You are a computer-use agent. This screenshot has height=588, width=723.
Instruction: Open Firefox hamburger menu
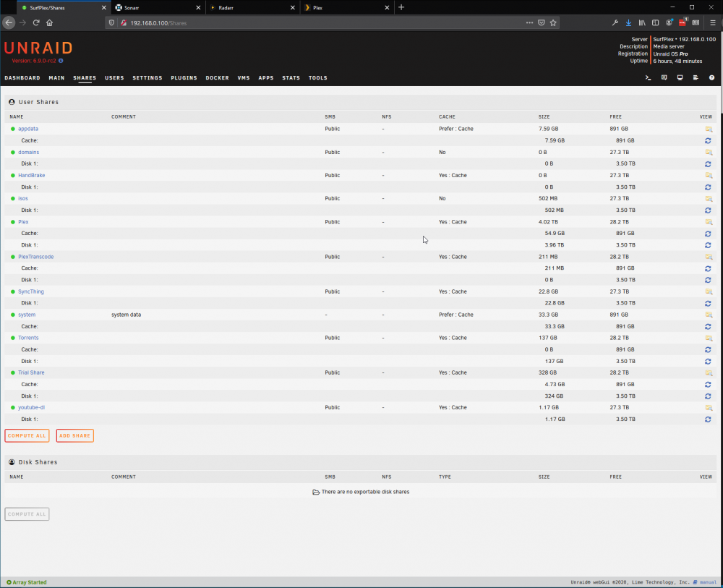coord(713,22)
